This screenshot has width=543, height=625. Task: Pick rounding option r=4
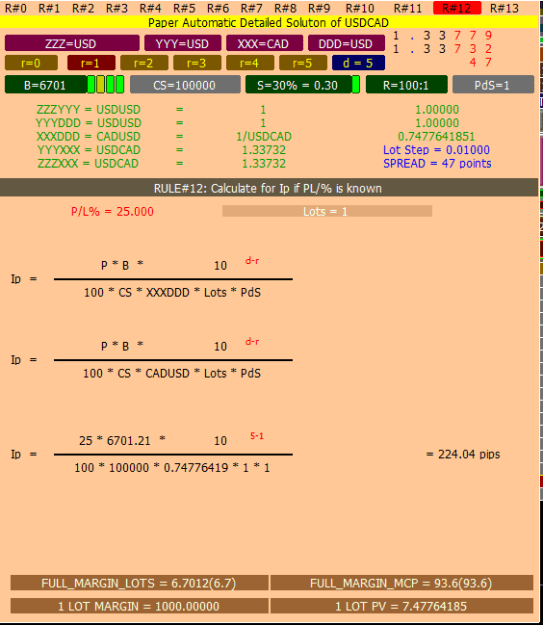tap(250, 63)
